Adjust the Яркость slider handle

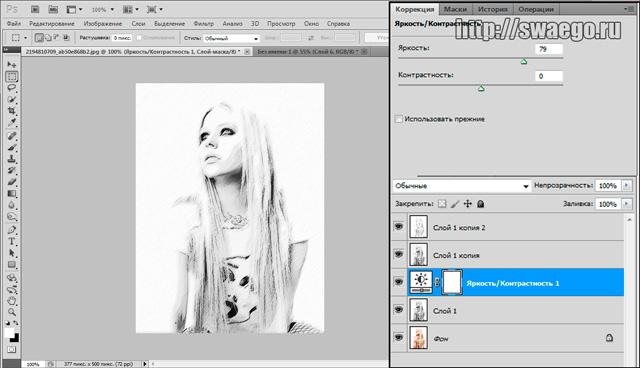point(524,62)
